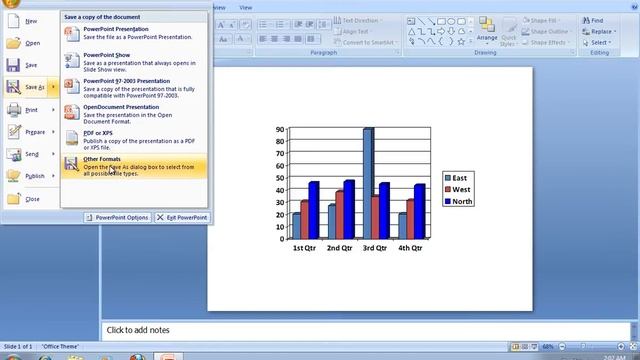Select Oval shape in gallery
640x360 pixels.
click(x=451, y=21)
